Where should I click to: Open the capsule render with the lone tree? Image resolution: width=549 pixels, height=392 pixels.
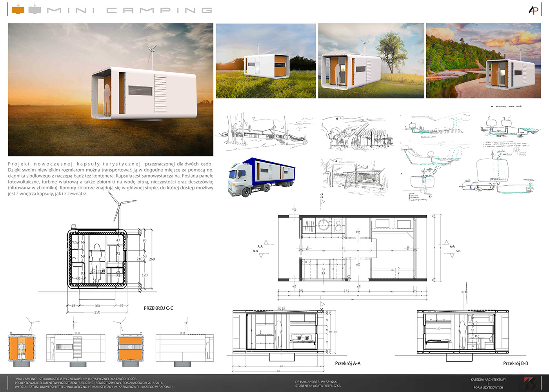[x=371, y=61]
